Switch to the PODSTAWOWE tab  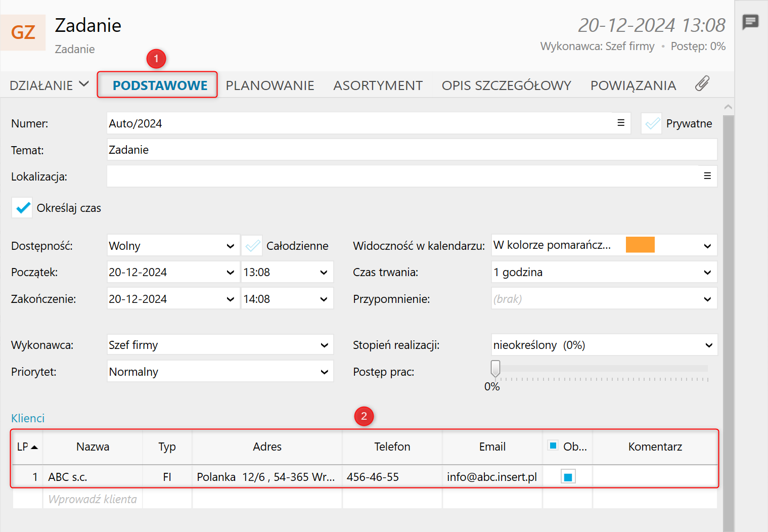coord(160,85)
